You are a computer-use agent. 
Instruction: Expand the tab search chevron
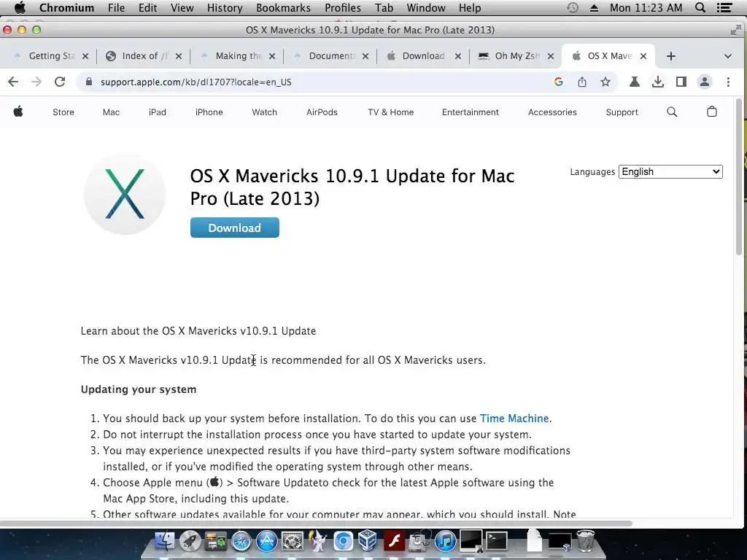pos(727,56)
